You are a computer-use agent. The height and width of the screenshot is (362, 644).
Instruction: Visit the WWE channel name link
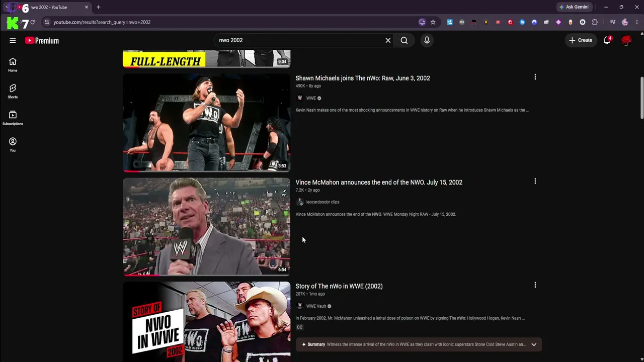pos(311,98)
